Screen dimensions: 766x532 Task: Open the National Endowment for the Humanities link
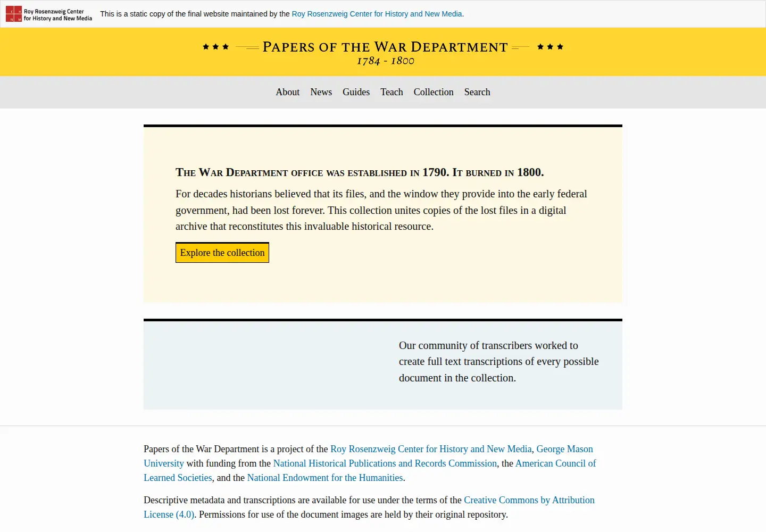pyautogui.click(x=325, y=478)
